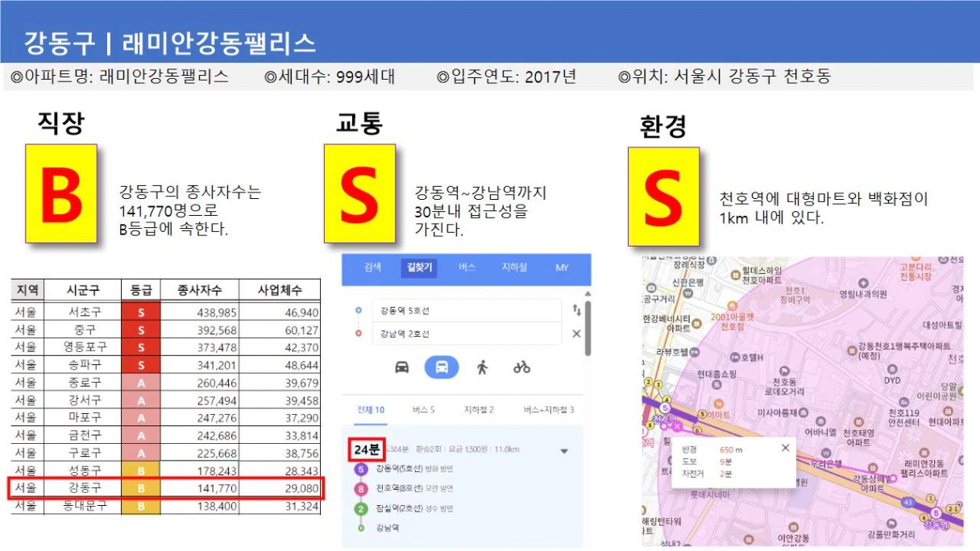Choose the bicycle route mode icon
980x551 pixels.
point(521,367)
